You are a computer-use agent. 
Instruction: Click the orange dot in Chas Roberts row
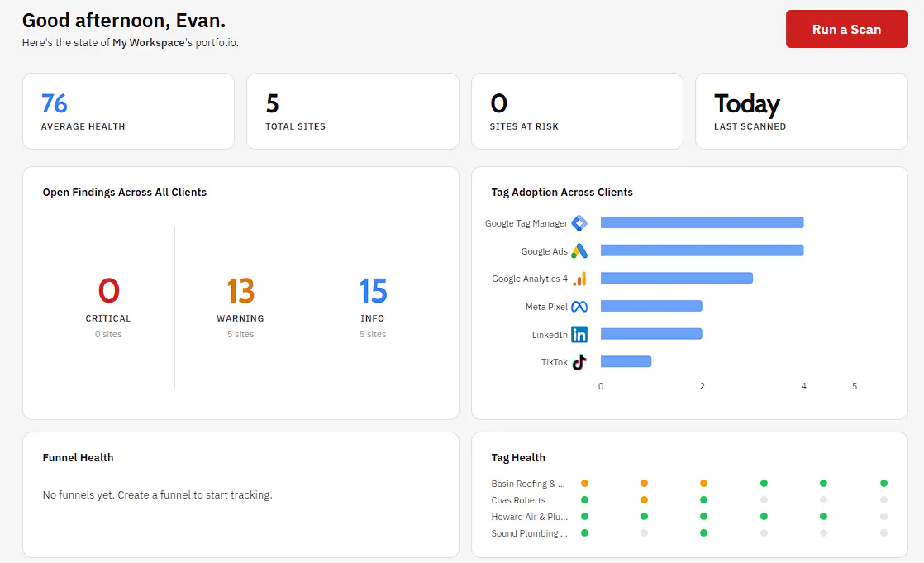point(644,499)
